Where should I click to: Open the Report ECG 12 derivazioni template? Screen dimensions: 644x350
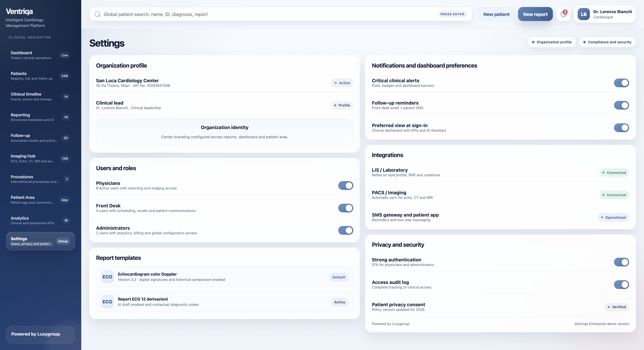pyautogui.click(x=225, y=302)
